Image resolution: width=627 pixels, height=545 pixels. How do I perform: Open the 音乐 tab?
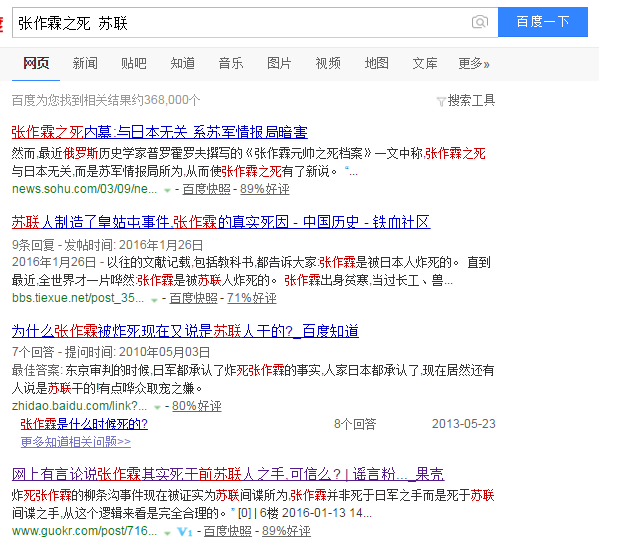(x=231, y=63)
